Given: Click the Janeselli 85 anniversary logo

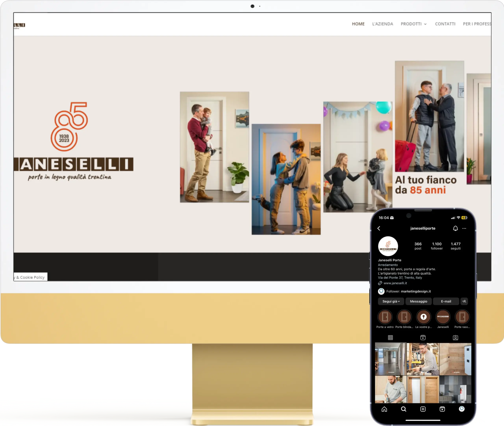Looking at the screenshot, I should [73, 142].
